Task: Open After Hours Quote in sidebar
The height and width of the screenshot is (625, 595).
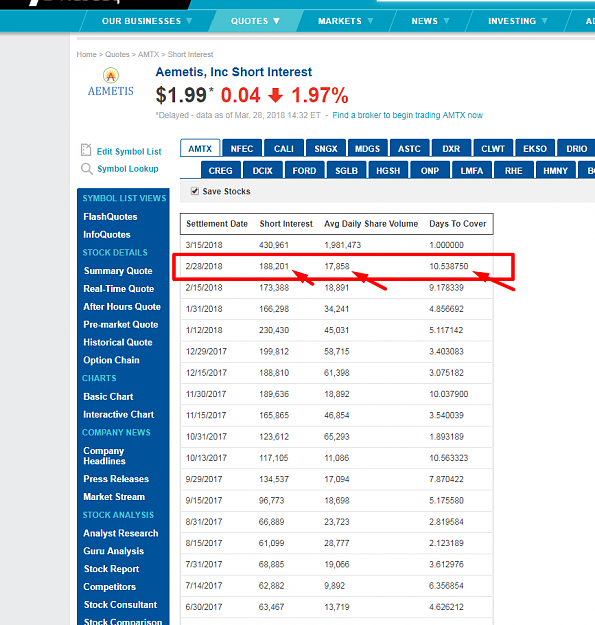Action: pyautogui.click(x=122, y=307)
